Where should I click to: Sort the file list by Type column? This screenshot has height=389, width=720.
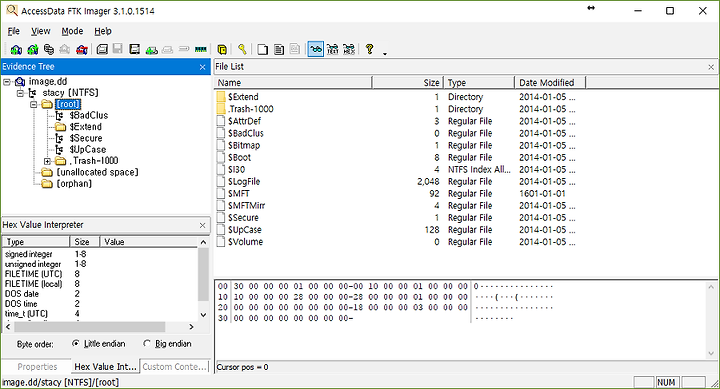click(479, 83)
